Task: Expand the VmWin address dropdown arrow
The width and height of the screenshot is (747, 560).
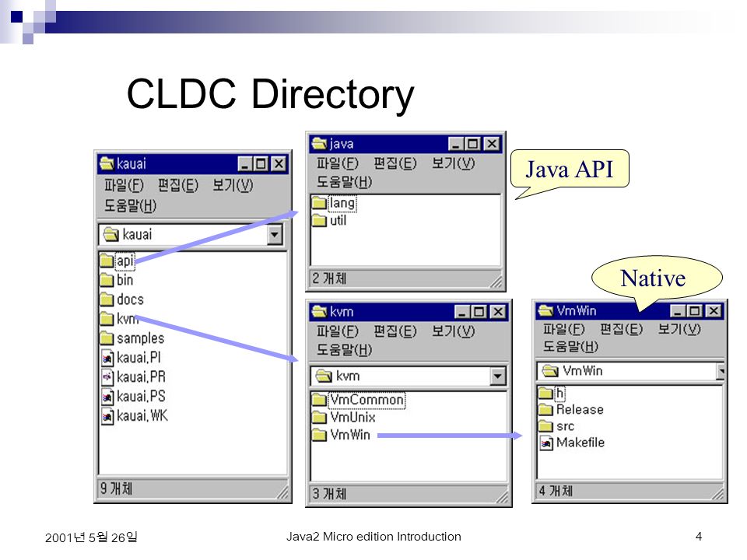Action: click(x=721, y=371)
